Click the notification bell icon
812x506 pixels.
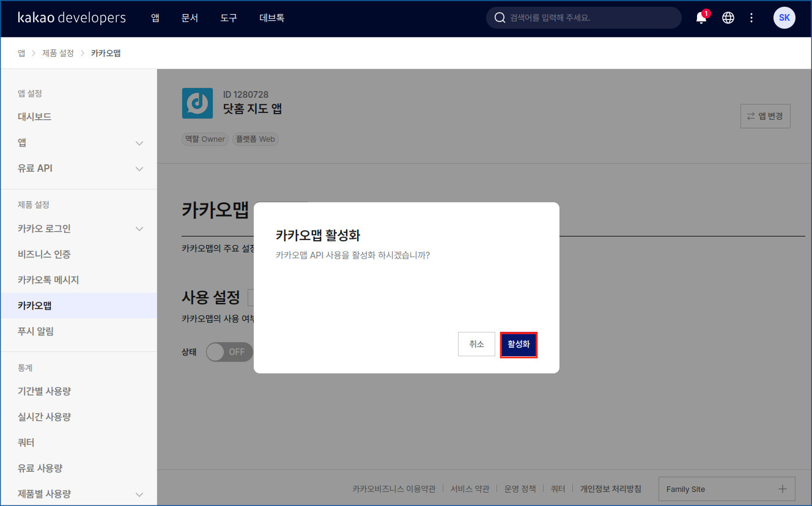click(x=701, y=18)
